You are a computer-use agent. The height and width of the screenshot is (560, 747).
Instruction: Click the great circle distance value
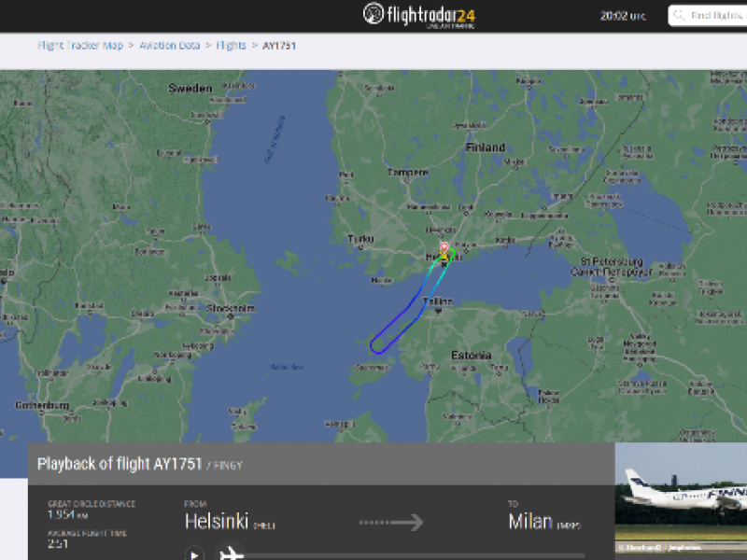coord(67,514)
